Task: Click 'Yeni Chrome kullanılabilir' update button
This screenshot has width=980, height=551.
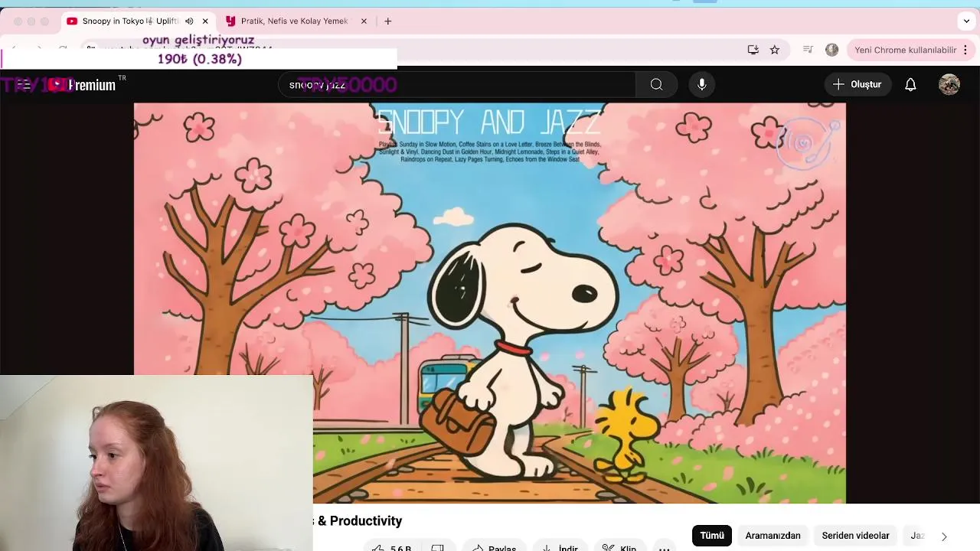Action: (x=905, y=50)
